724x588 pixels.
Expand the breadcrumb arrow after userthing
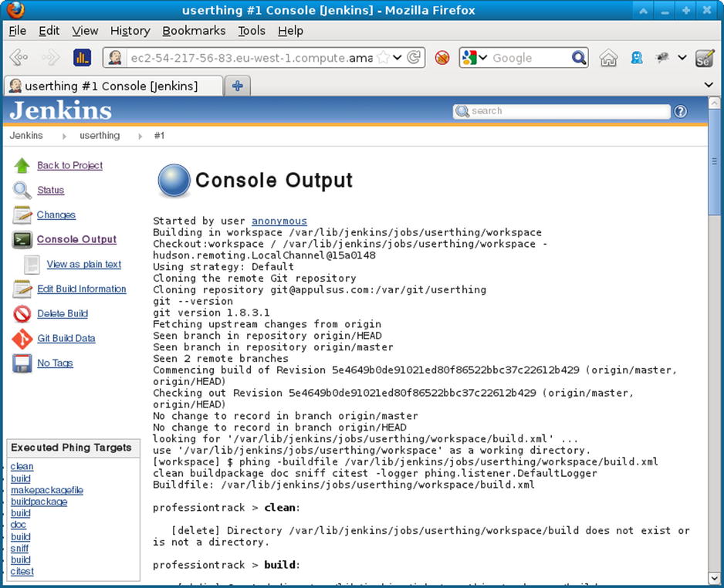pyautogui.click(x=140, y=136)
